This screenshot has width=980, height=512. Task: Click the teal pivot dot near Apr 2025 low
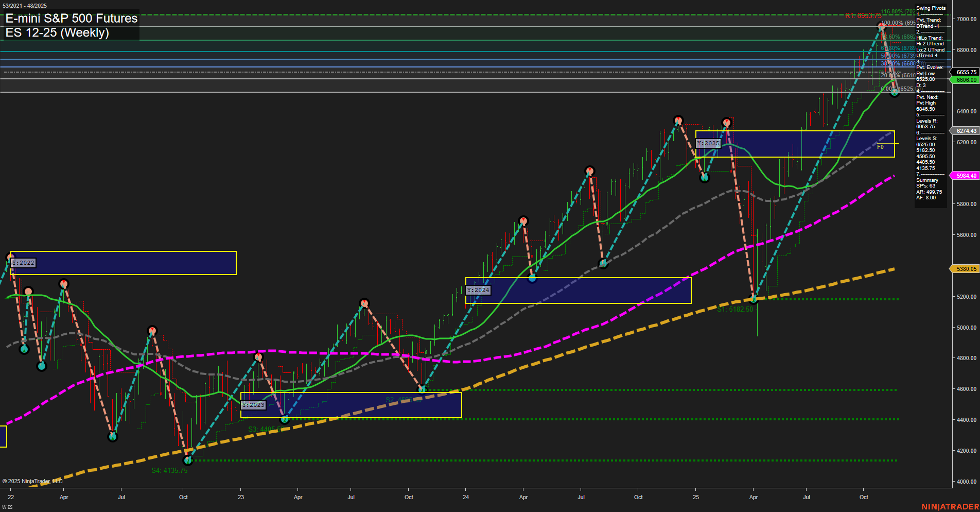point(754,298)
